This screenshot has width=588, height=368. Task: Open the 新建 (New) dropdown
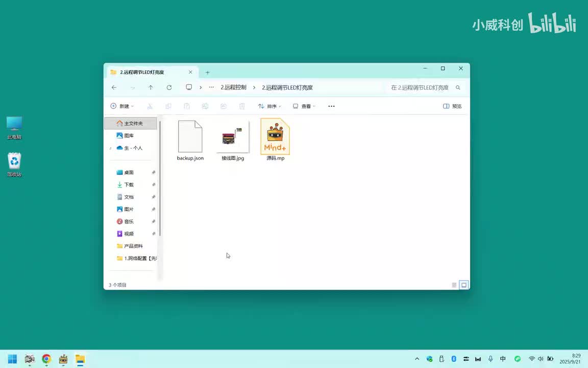pos(122,106)
